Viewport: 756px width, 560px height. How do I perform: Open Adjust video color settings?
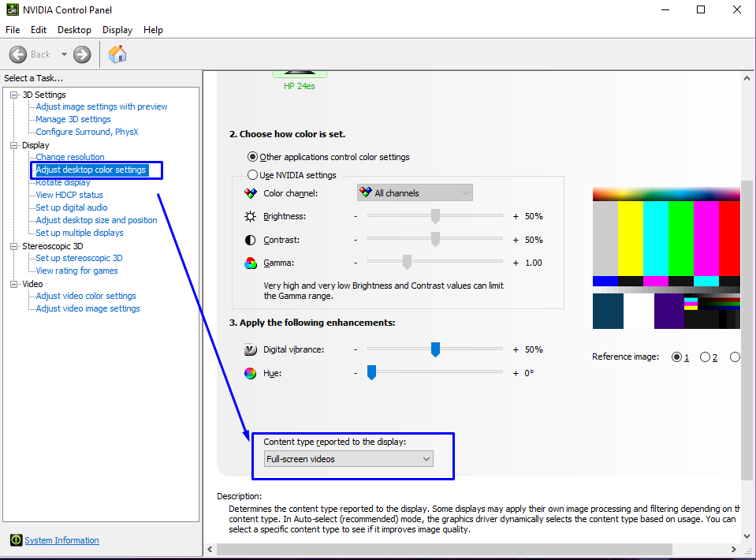click(x=86, y=296)
